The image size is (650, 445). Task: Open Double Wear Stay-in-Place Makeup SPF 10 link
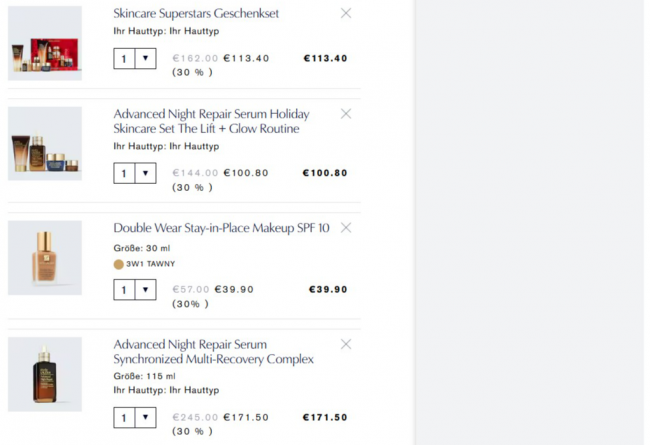pos(221,228)
